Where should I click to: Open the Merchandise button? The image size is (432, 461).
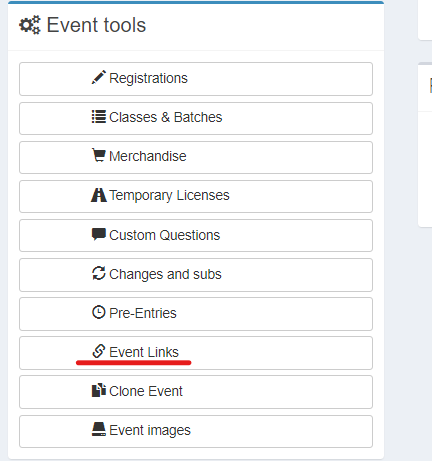pos(196,157)
